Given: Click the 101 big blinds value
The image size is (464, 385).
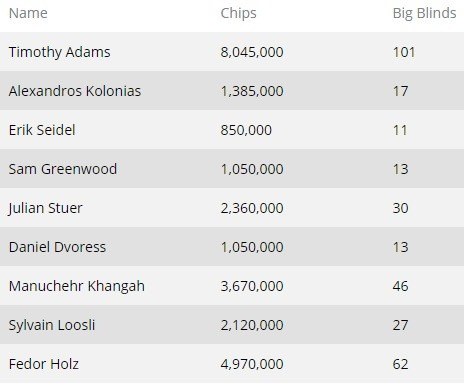Looking at the screenshot, I should pyautogui.click(x=404, y=52).
